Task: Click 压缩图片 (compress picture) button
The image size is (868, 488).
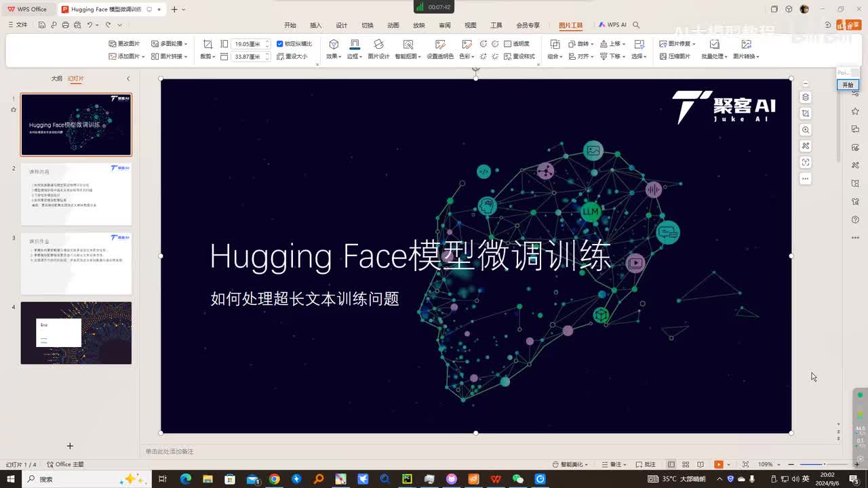Action: 675,56
